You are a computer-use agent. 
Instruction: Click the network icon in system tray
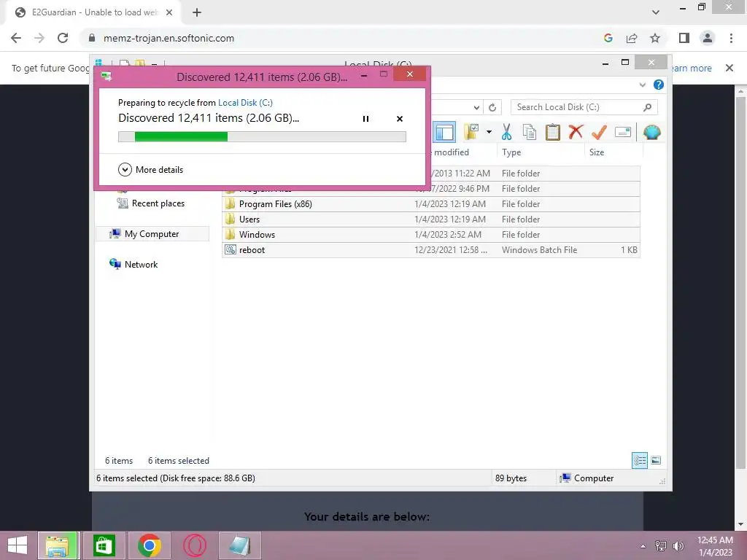(x=661, y=545)
